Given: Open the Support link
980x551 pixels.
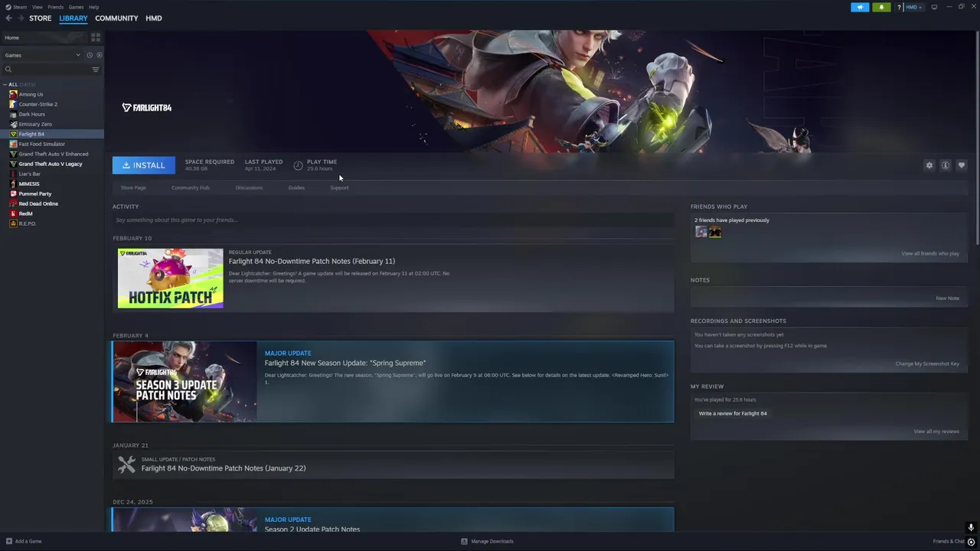Looking at the screenshot, I should (x=339, y=187).
